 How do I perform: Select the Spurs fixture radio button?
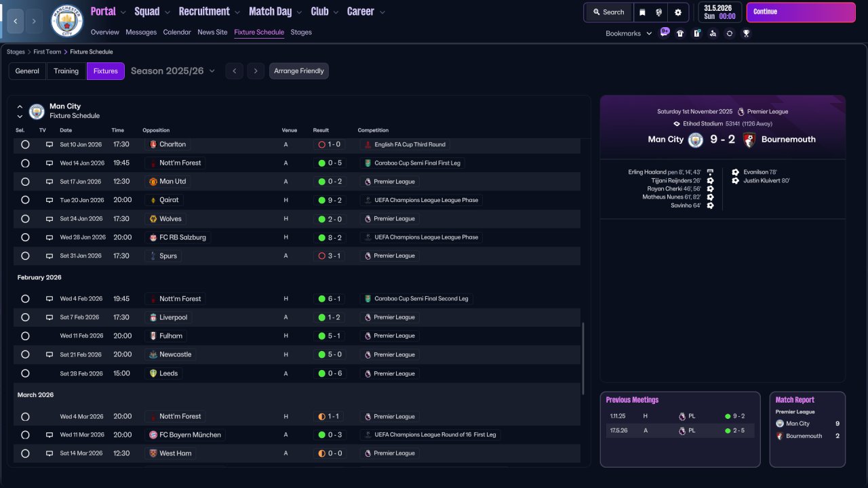(x=25, y=256)
